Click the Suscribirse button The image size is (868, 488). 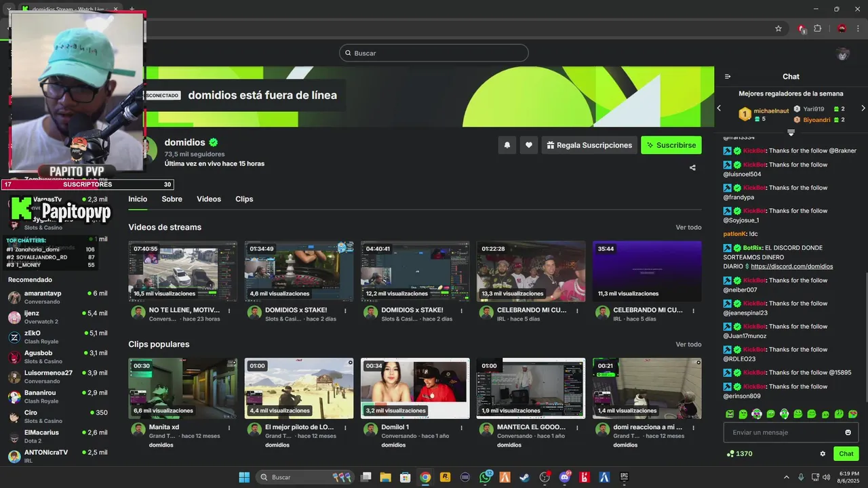(x=671, y=145)
